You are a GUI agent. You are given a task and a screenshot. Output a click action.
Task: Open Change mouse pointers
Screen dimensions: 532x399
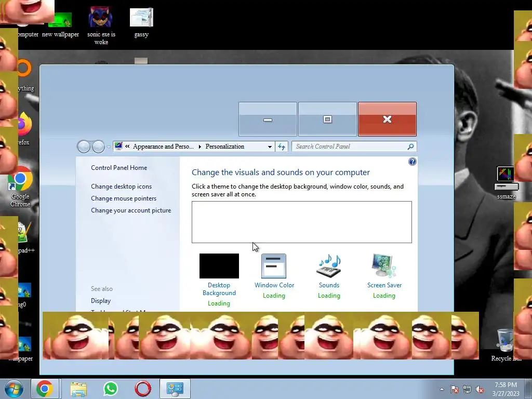pyautogui.click(x=124, y=198)
